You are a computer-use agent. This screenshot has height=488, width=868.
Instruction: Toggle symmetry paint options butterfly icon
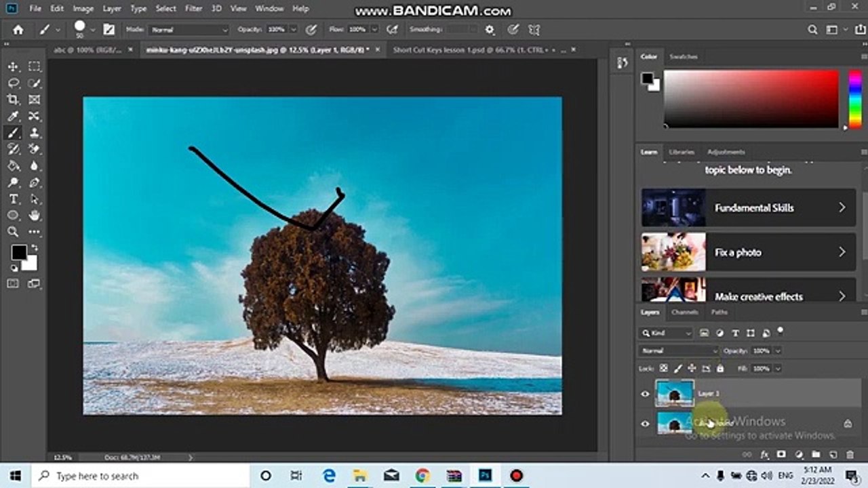tap(534, 30)
